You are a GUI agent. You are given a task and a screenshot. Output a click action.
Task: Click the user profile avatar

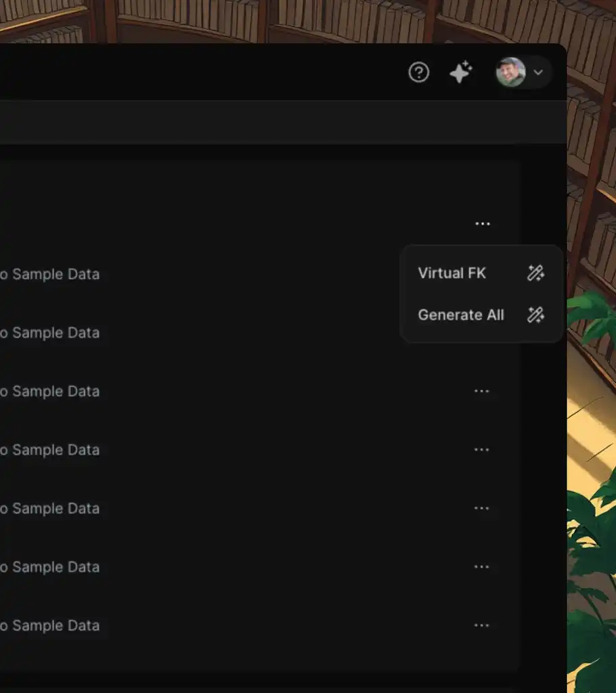(510, 72)
